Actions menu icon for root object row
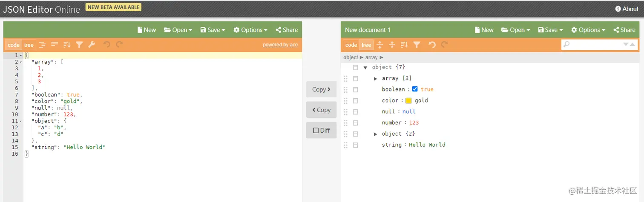This screenshot has height=202, width=644. click(x=355, y=68)
